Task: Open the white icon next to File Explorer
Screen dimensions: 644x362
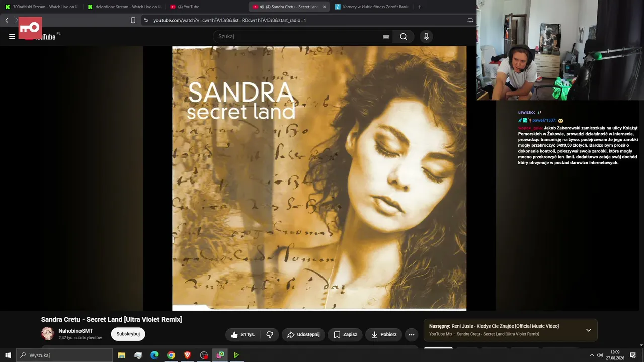Action: pyautogui.click(x=138, y=355)
